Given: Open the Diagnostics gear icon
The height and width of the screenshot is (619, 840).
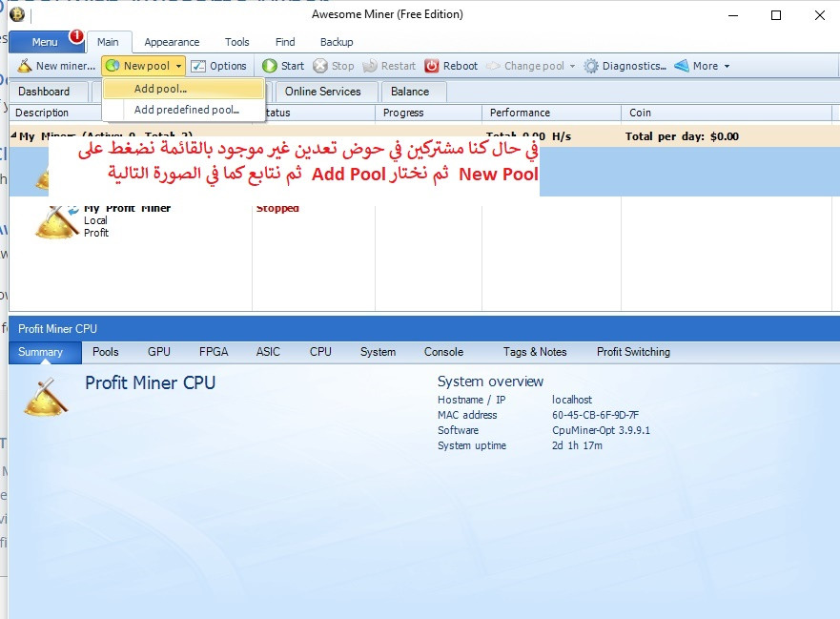Looking at the screenshot, I should click(x=591, y=66).
